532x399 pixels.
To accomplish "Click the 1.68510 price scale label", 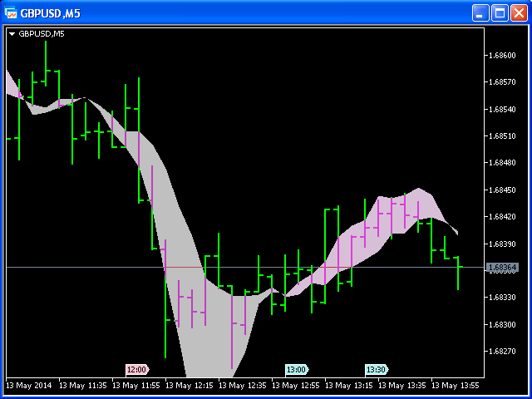I will [x=502, y=136].
